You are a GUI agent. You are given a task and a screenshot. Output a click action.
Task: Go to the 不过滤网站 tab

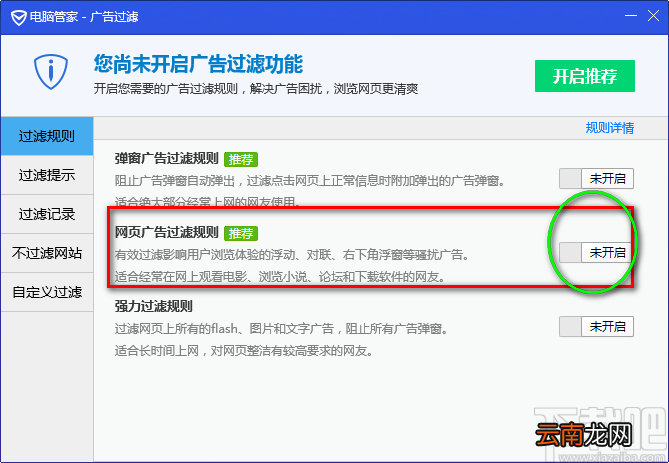click(47, 253)
